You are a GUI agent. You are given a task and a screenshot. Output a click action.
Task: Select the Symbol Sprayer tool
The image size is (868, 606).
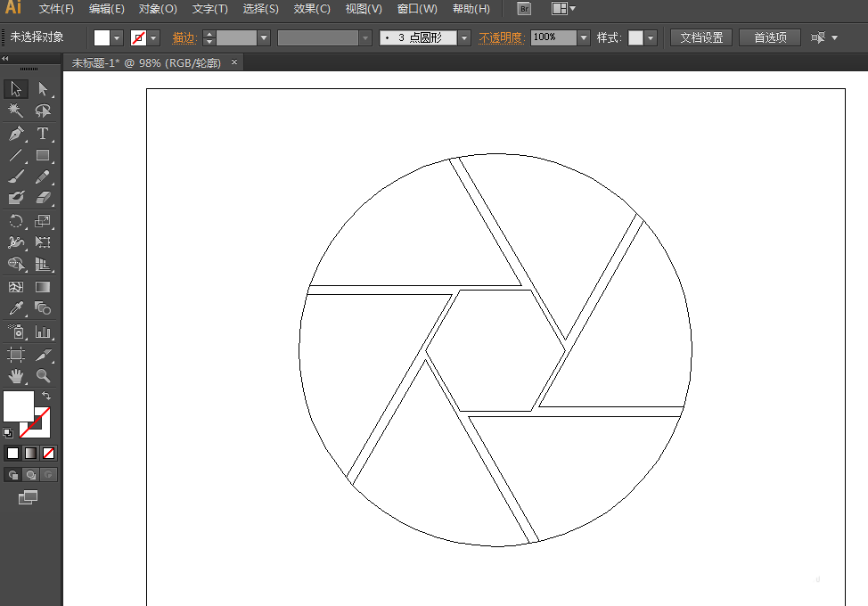(15, 332)
